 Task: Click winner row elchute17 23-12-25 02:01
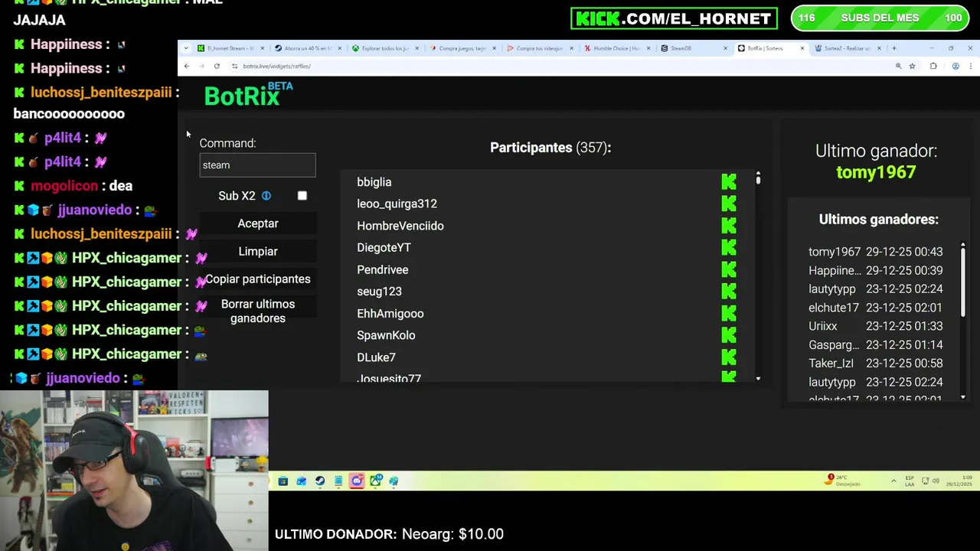[x=875, y=308]
